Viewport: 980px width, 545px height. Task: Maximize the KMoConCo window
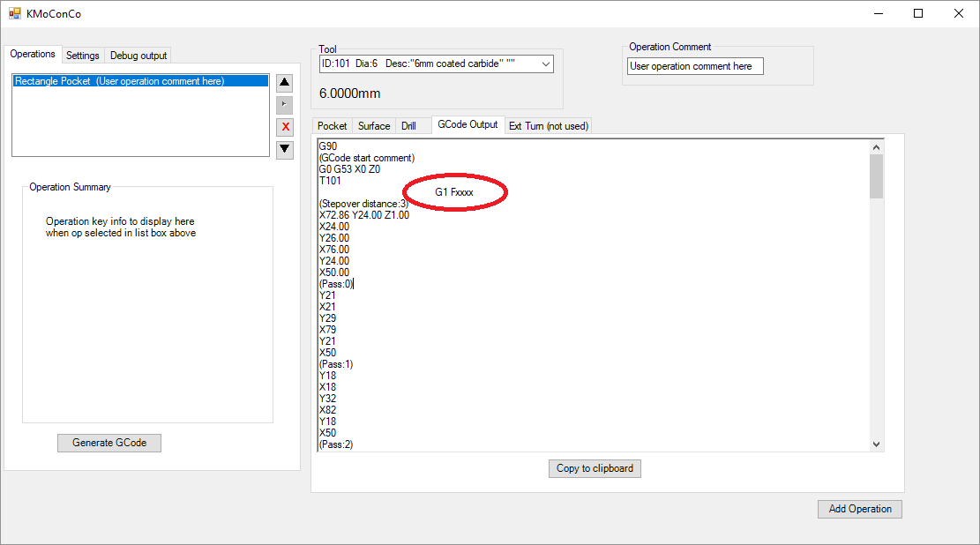[918, 14]
